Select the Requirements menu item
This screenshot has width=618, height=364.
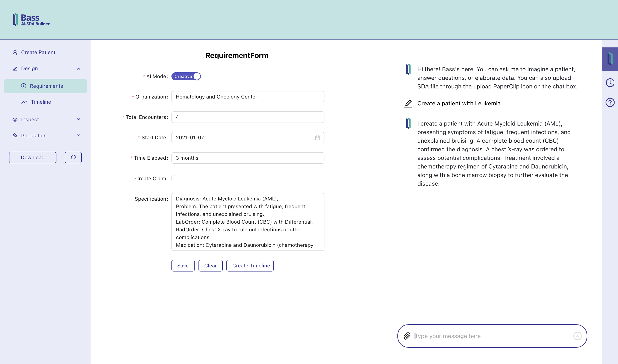coord(46,85)
